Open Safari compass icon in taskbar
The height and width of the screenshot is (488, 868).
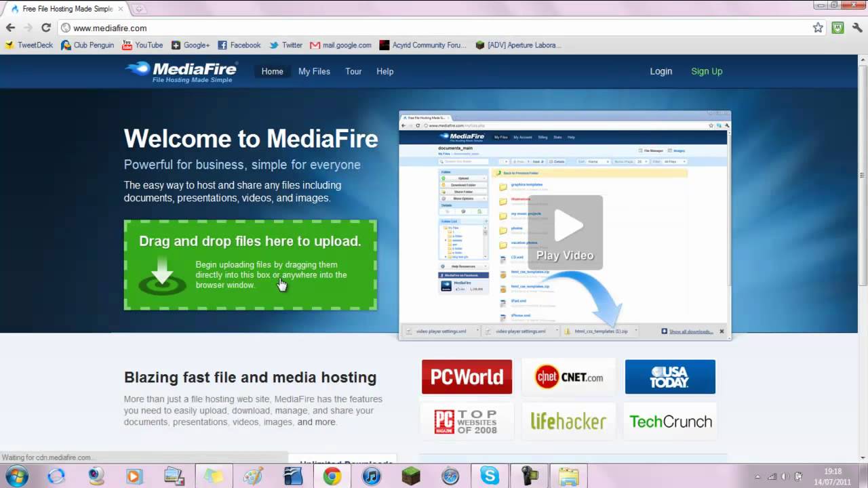point(450,476)
